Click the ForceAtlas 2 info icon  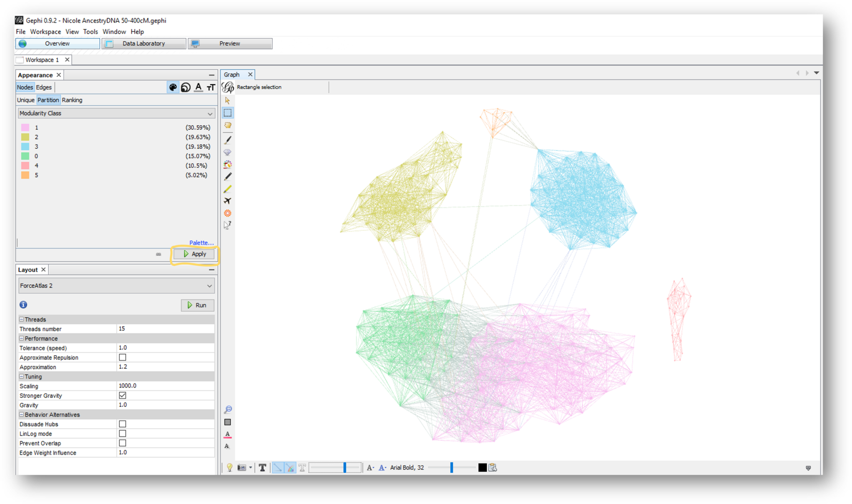tap(23, 305)
